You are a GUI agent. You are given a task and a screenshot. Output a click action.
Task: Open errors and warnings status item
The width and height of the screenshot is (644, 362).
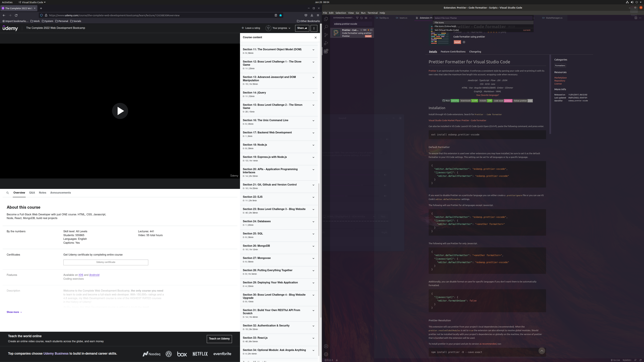coord(329,360)
